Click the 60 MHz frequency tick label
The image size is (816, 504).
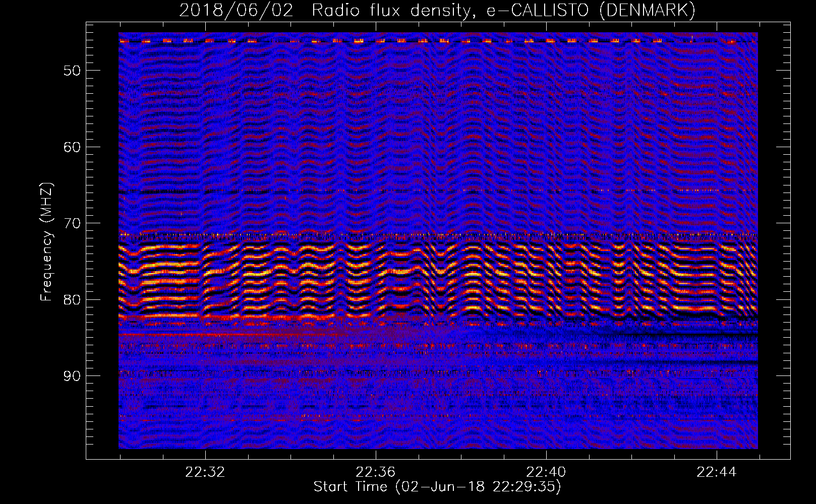click(72, 147)
